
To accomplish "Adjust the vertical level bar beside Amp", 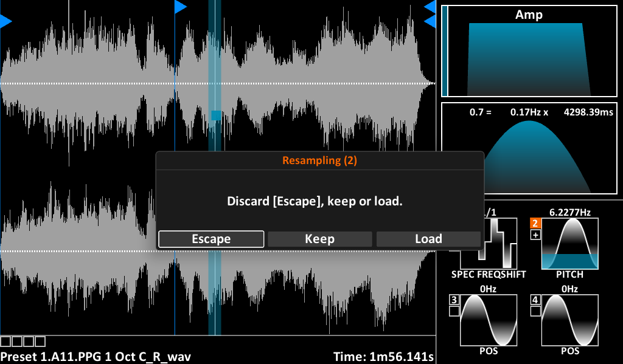I will [445, 51].
